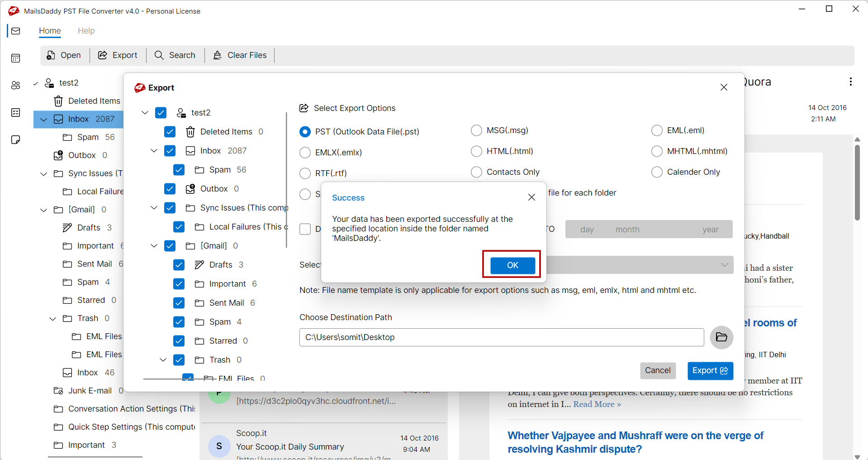Uncheck Inbox 2087 checkbox in Export tree
The height and width of the screenshot is (460, 868).
pos(170,151)
